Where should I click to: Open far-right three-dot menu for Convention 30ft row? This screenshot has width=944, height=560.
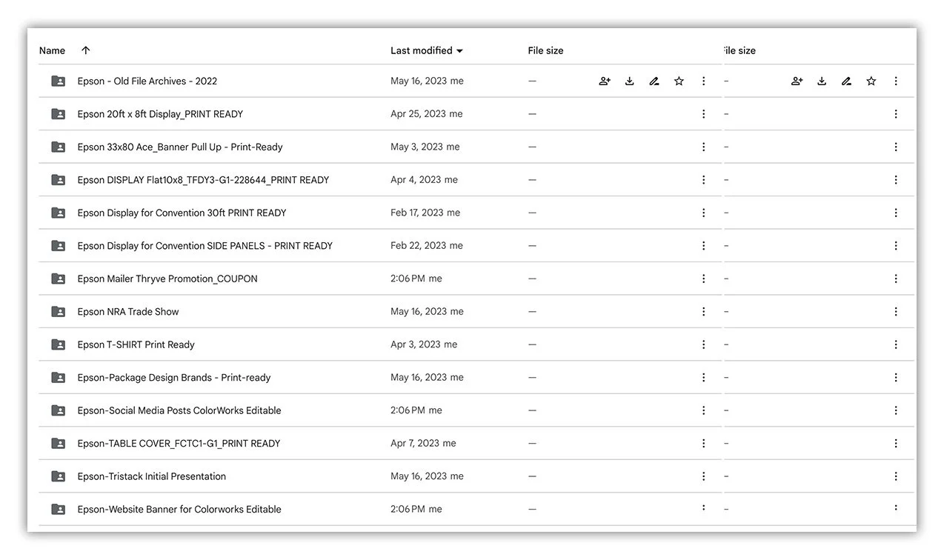pyautogui.click(x=896, y=213)
